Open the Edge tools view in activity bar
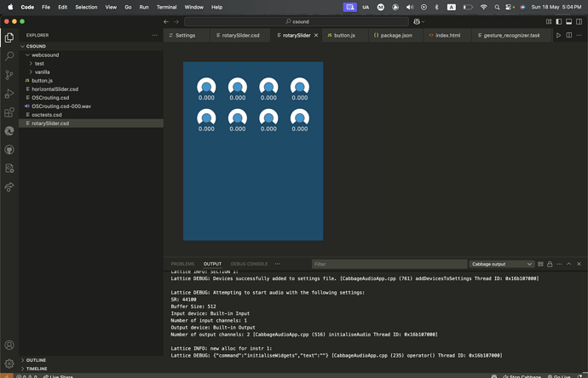The width and height of the screenshot is (588, 378). pyautogui.click(x=9, y=131)
